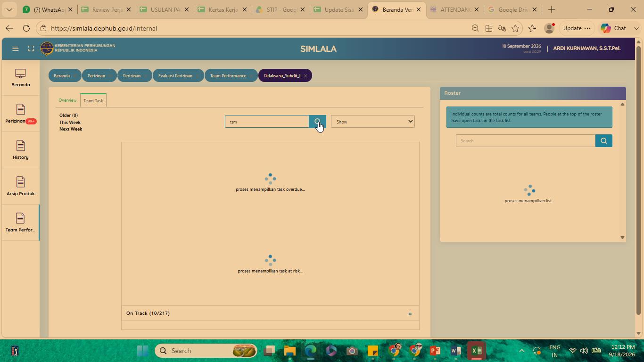644x362 pixels.
Task: Click the Roster panel scroll down arrow
Action: click(622, 238)
